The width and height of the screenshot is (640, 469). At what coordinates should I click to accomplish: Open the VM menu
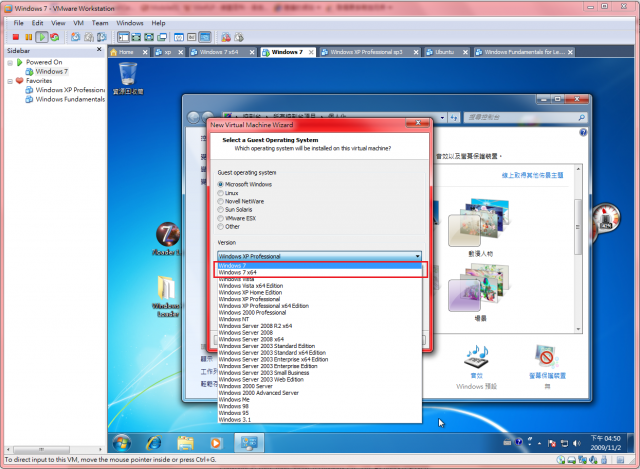coord(78,23)
